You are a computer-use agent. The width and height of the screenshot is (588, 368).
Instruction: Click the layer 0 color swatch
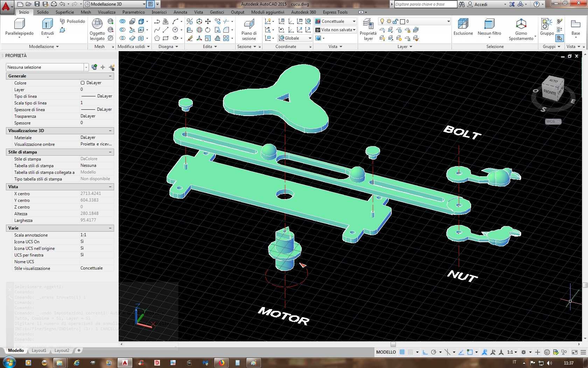click(x=402, y=21)
